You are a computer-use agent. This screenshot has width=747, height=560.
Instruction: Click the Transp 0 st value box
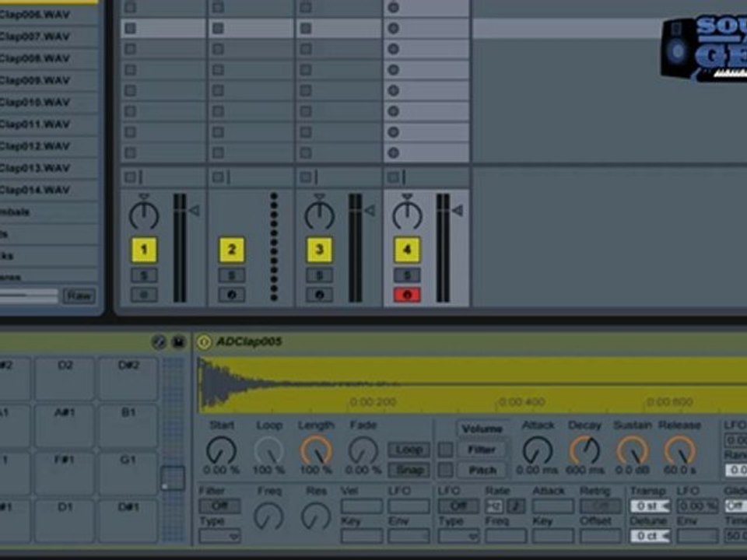click(650, 506)
